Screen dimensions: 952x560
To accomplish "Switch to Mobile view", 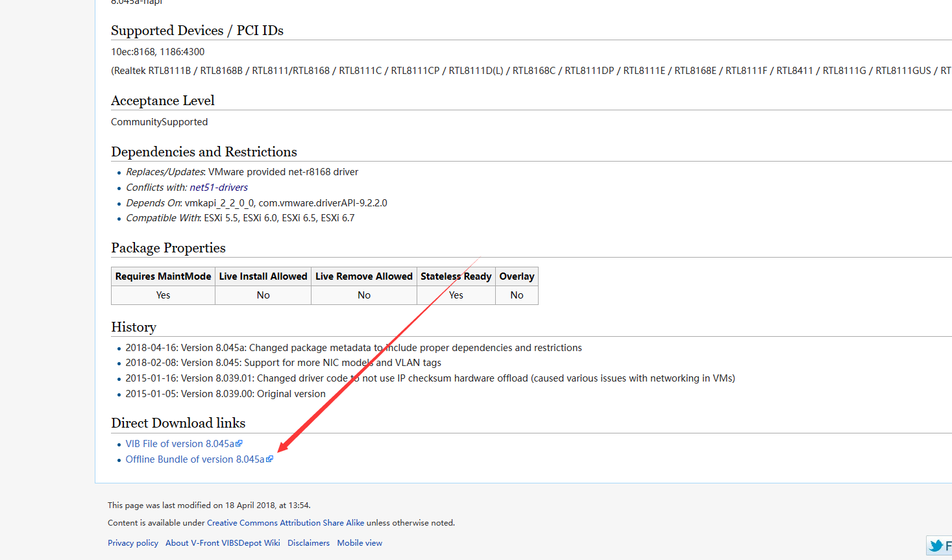I will [360, 543].
